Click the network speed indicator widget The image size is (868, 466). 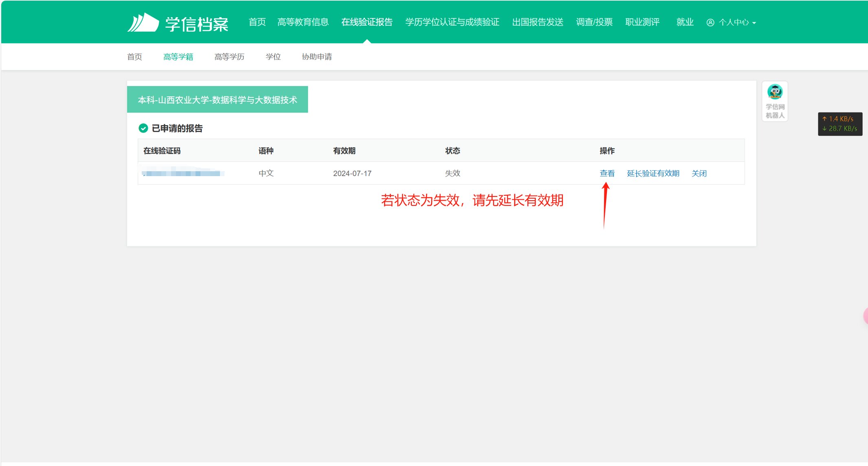[x=839, y=124]
